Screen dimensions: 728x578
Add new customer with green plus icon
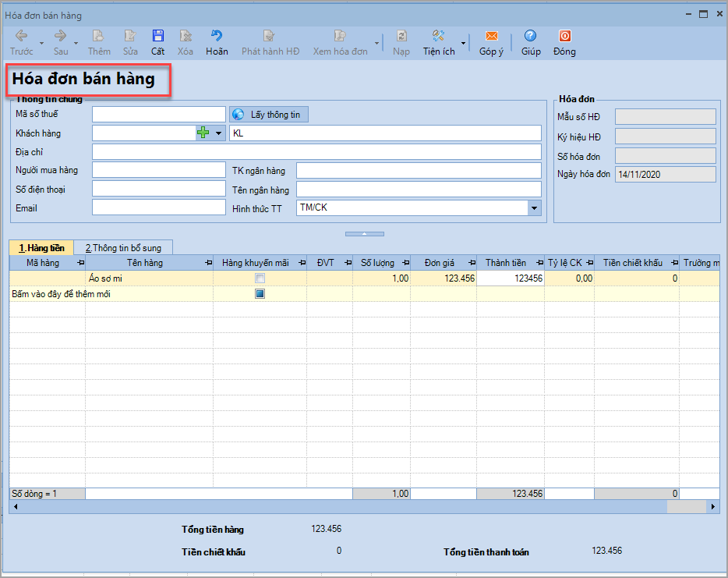[203, 133]
